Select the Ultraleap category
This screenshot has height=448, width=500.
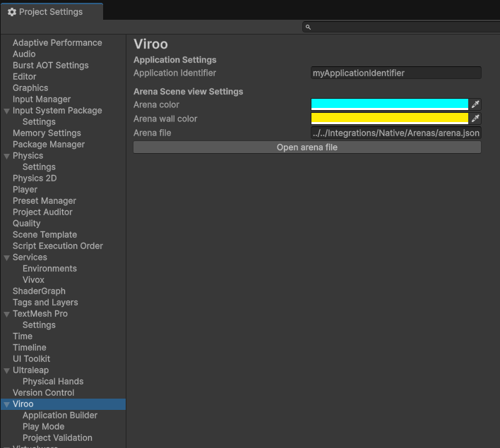30,370
